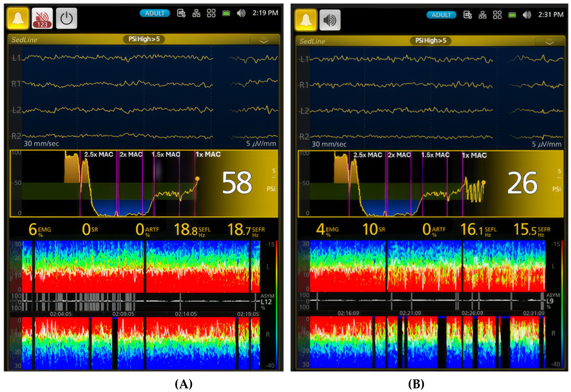The image size is (571, 392).
Task: Open the network connectivity icon in panel A
Action: click(x=196, y=13)
